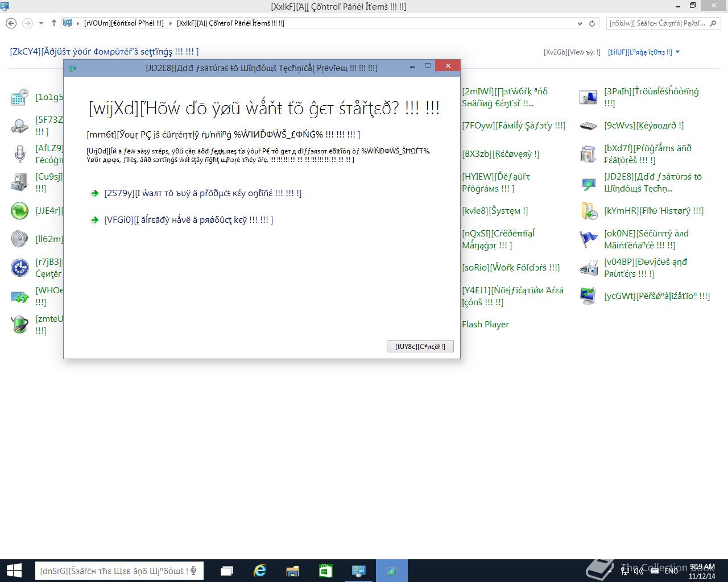The width and height of the screenshot is (728, 582).
Task: Click the Task View taskbar icon
Action: 226,571
